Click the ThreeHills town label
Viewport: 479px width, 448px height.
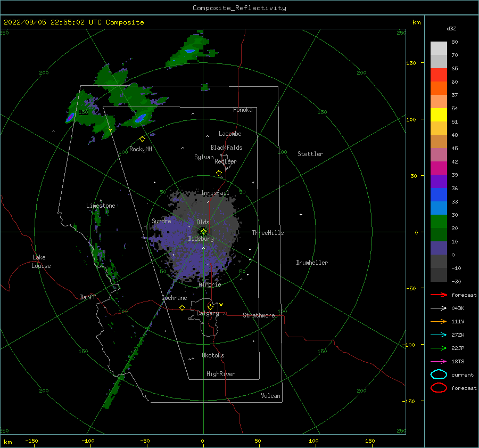click(x=268, y=233)
